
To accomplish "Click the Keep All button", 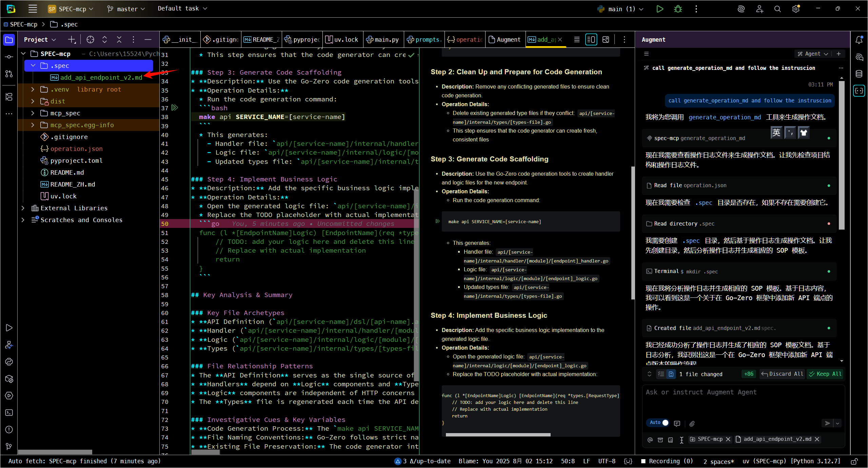I will click(825, 374).
